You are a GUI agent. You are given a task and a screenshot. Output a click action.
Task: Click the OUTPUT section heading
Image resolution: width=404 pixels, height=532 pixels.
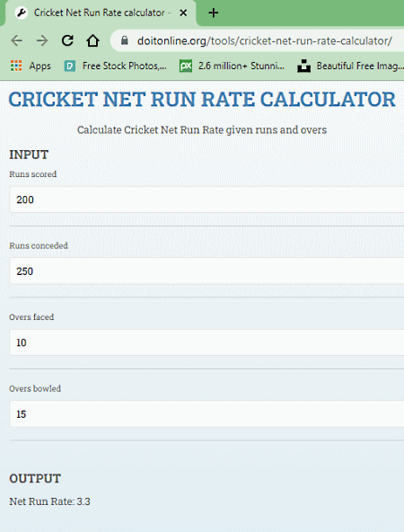coord(35,479)
